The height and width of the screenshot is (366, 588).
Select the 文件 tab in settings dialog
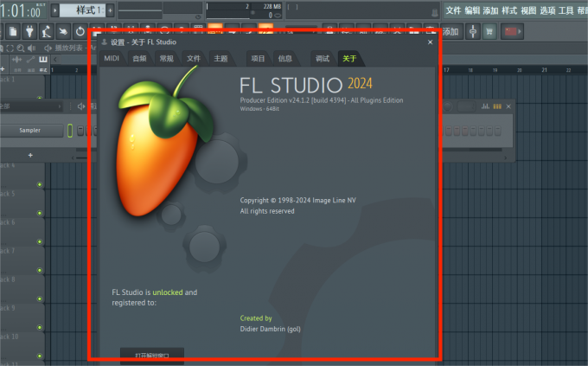coord(194,59)
